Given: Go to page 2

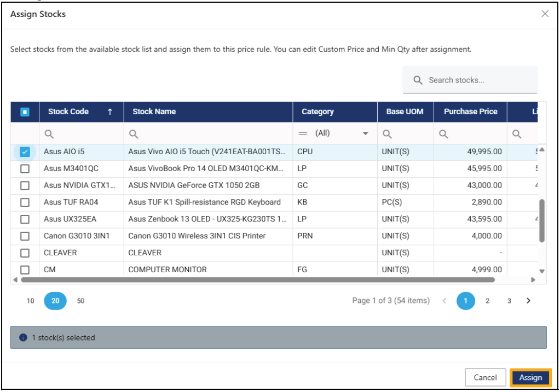Looking at the screenshot, I should point(487,301).
